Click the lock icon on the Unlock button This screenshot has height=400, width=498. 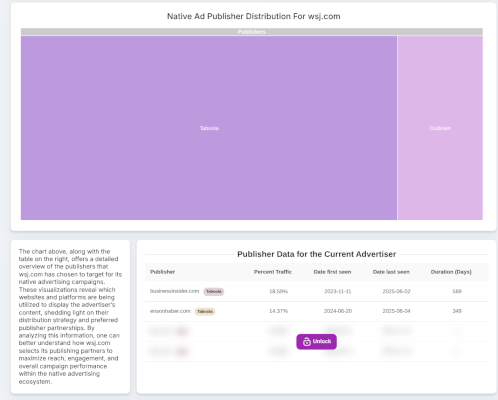pyautogui.click(x=307, y=342)
